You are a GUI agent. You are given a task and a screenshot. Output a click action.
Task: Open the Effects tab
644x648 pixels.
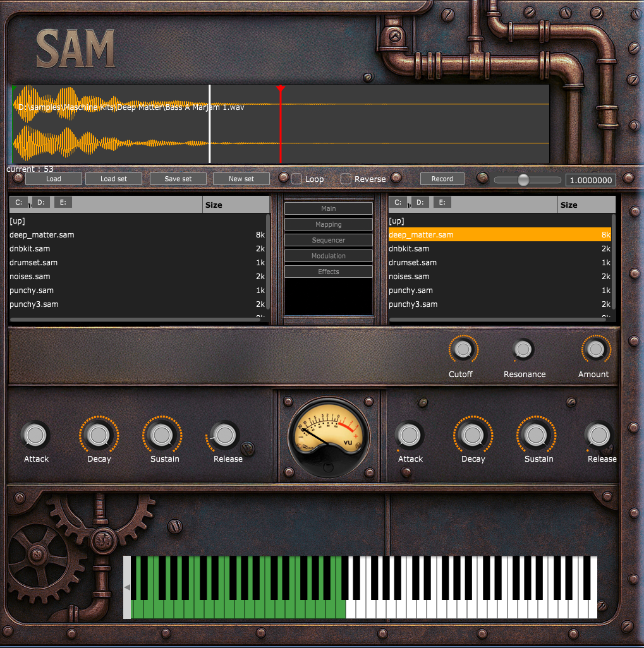point(328,271)
